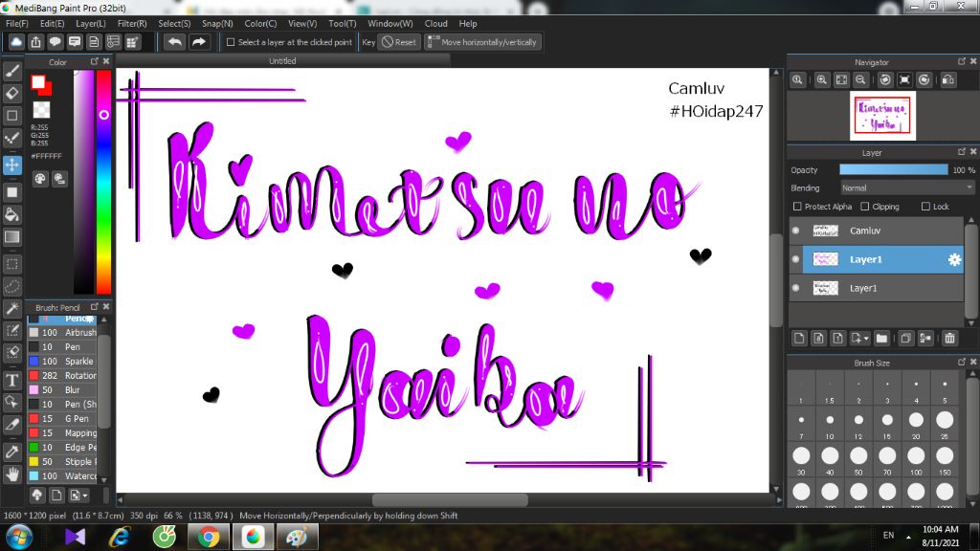Image resolution: width=980 pixels, height=551 pixels.
Task: Click the Undo arrow in toolbar
Action: [175, 42]
